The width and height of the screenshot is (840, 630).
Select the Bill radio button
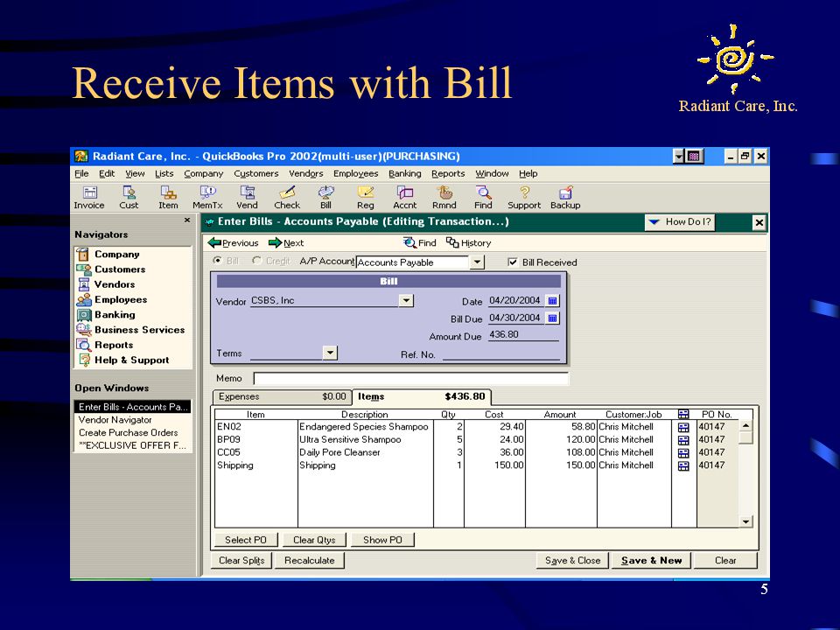[217, 261]
